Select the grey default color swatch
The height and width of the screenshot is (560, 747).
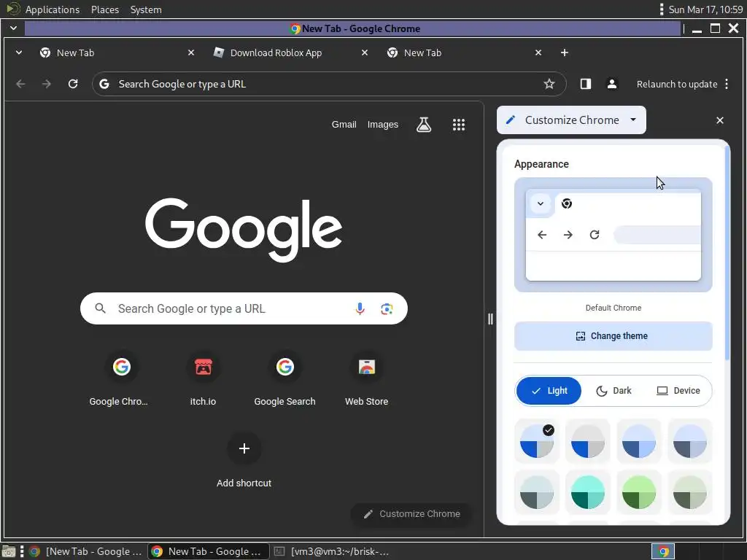588,441
